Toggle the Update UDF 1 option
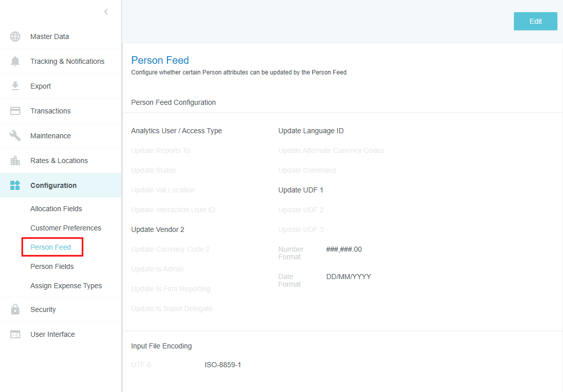Screen dimensions: 563x392 click(301, 190)
